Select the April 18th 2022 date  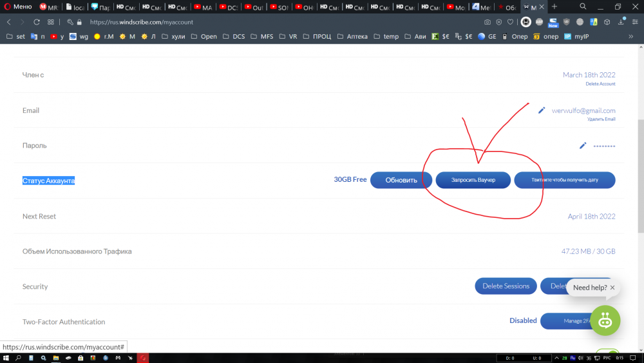[x=591, y=216]
